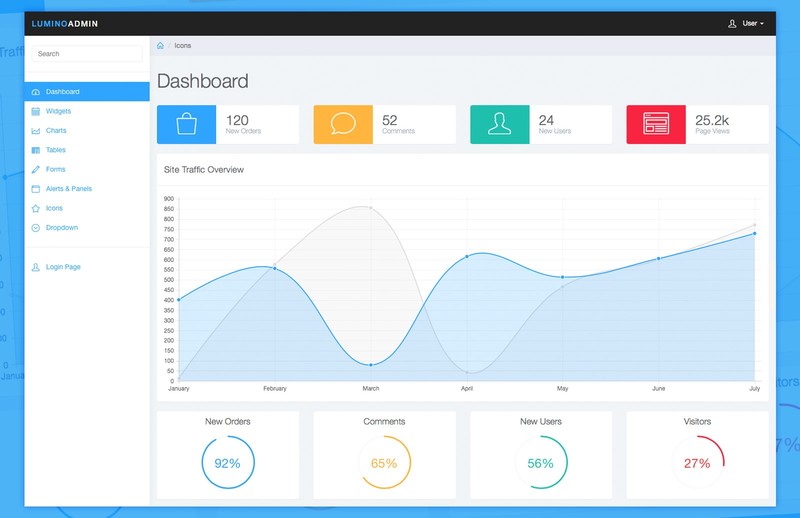This screenshot has height=518, width=800.
Task: Click the red Page Views browser icon
Action: 656,124
